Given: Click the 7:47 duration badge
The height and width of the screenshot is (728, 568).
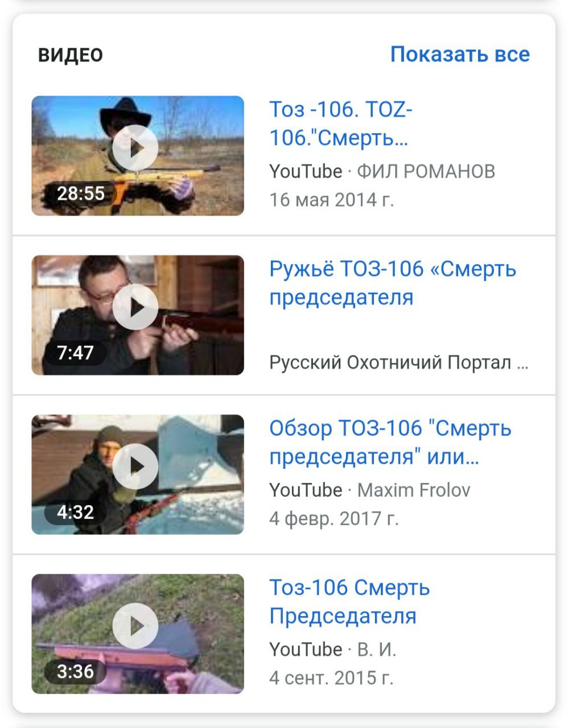Looking at the screenshot, I should (x=75, y=353).
